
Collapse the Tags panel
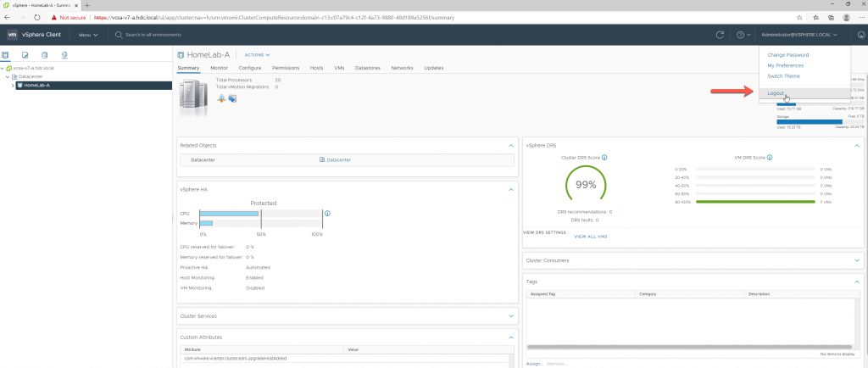[x=857, y=282]
